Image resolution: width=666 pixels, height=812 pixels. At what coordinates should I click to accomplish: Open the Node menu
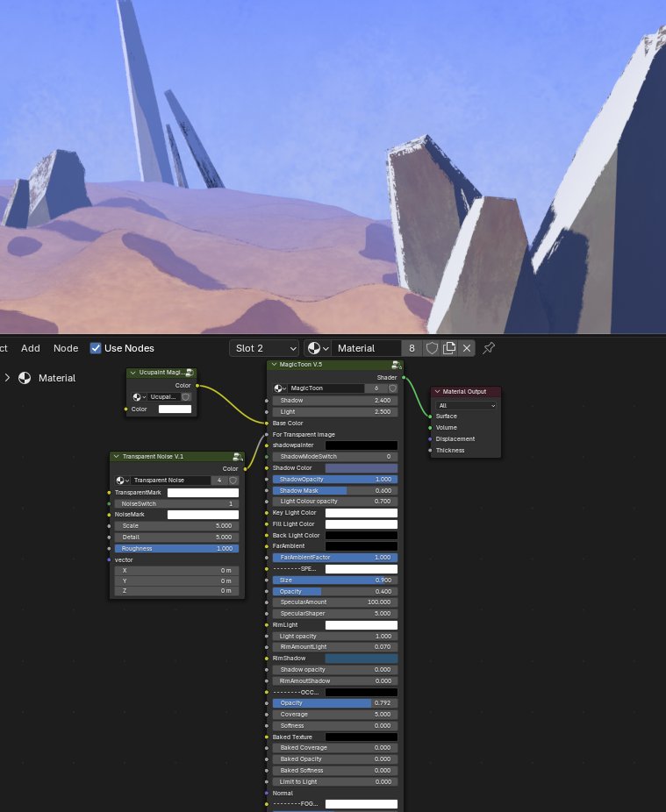coord(66,348)
